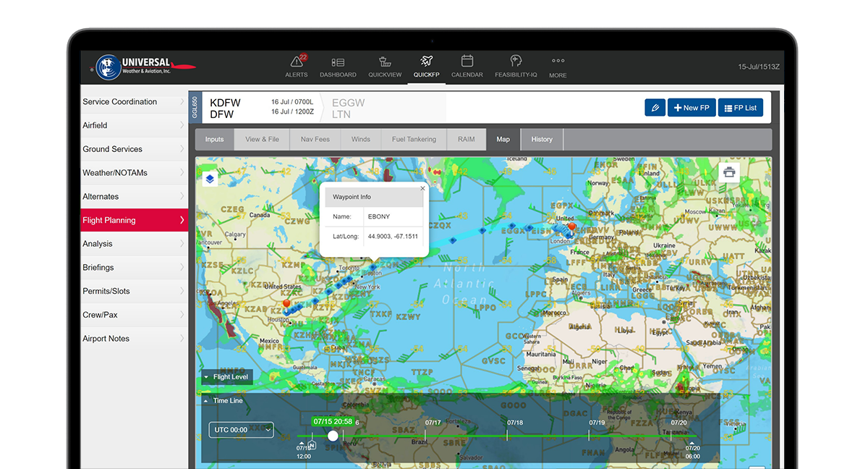Open Crew/Pax sidebar item
The width and height of the screenshot is (868, 469).
134,315
